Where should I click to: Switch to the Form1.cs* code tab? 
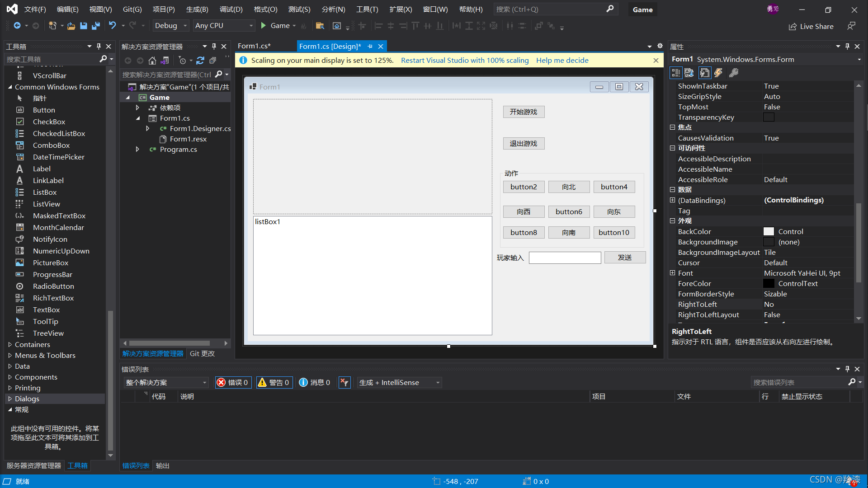[254, 46]
